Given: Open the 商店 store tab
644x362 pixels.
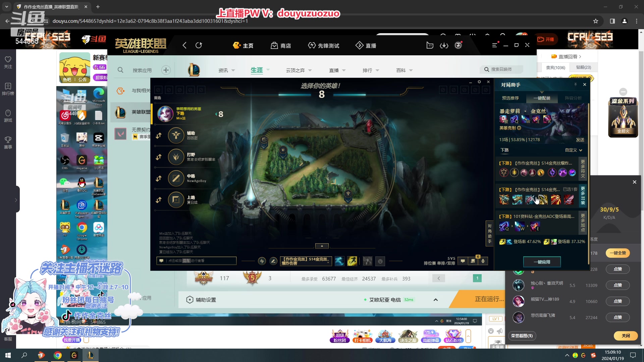Looking at the screenshot, I should coord(281,46).
